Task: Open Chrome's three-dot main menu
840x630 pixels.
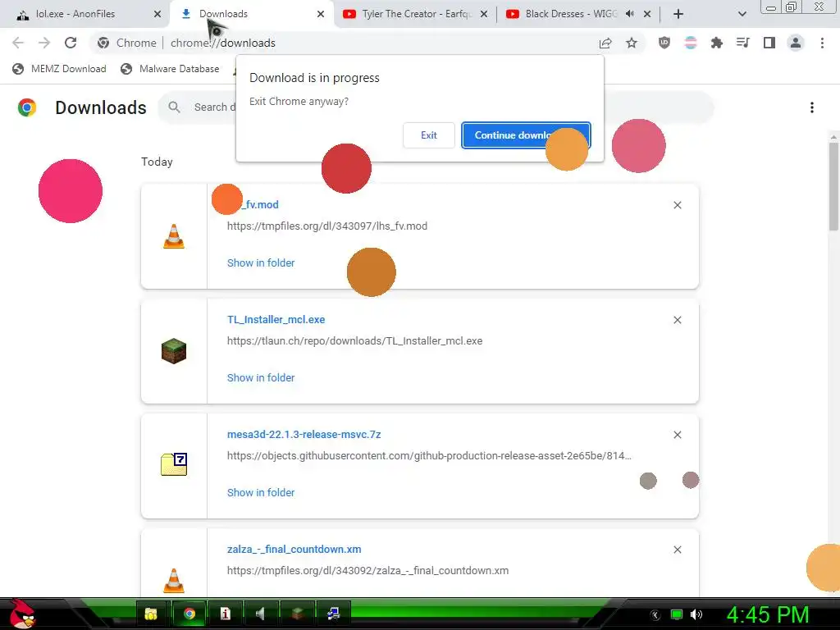Action: click(822, 43)
